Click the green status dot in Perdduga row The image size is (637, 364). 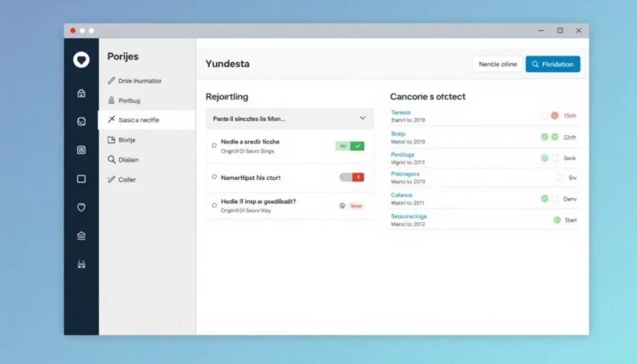tap(545, 158)
